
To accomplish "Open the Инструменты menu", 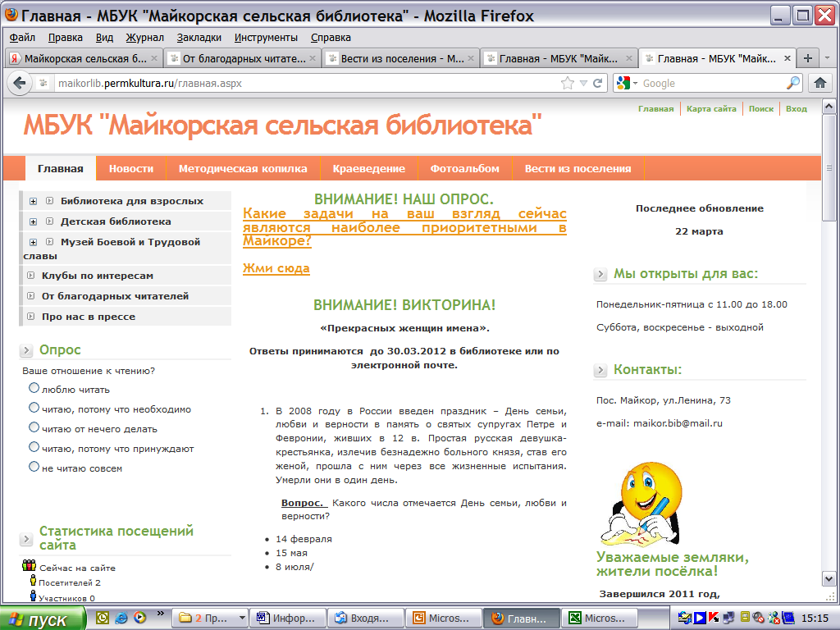I will coord(266,38).
